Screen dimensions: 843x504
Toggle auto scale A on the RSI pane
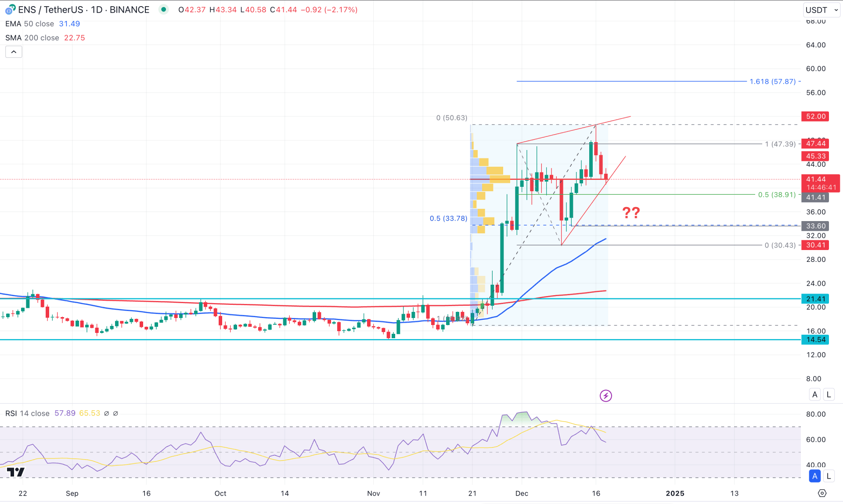point(815,476)
